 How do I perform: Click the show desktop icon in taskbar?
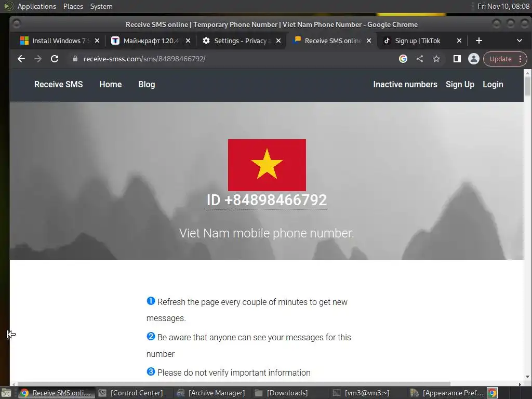click(6, 393)
